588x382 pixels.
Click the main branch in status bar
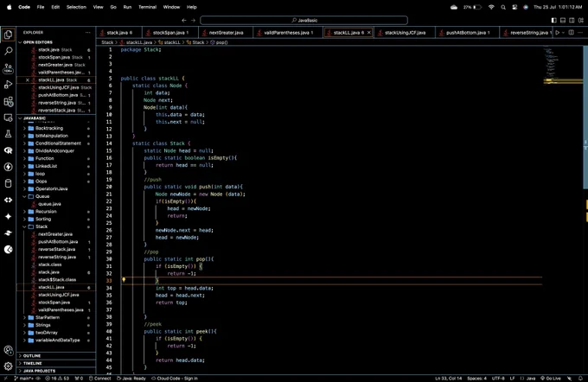pos(24,379)
